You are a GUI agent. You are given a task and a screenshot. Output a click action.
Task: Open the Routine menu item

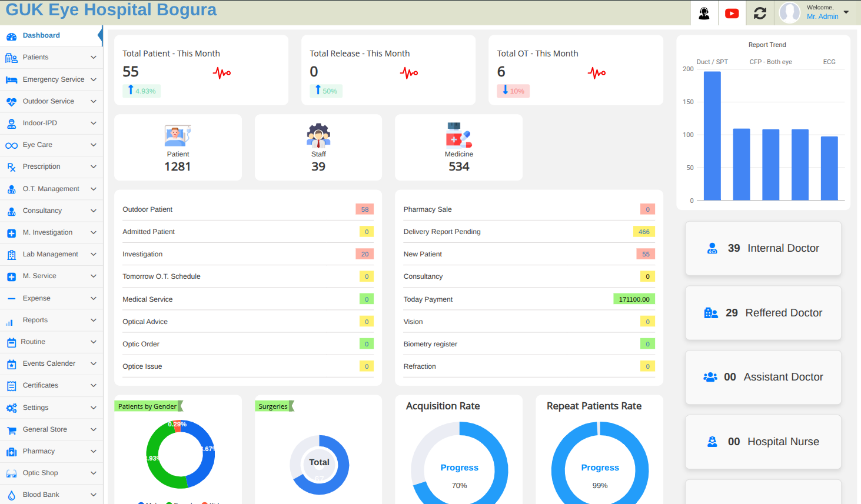51,342
